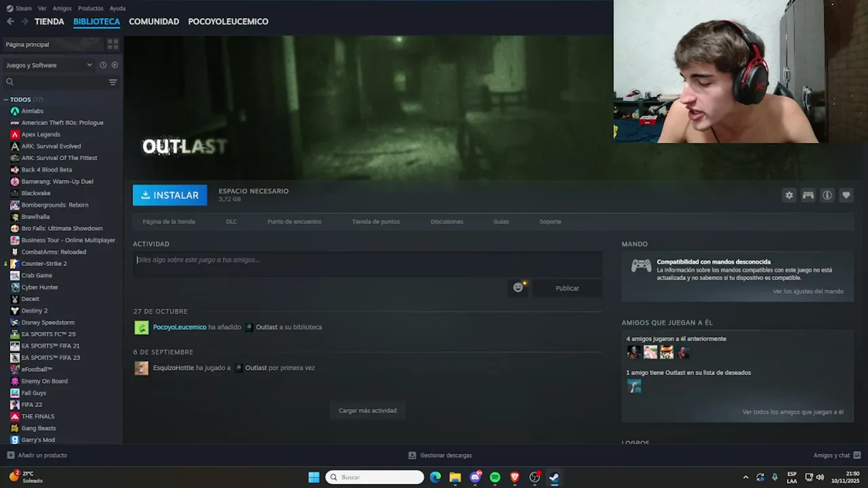Click the Publicar button

[x=567, y=288]
